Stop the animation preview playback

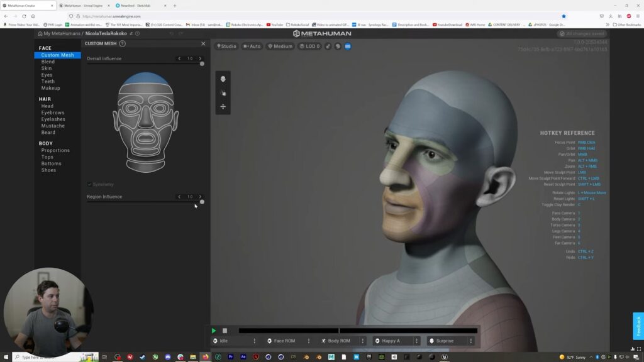click(225, 331)
